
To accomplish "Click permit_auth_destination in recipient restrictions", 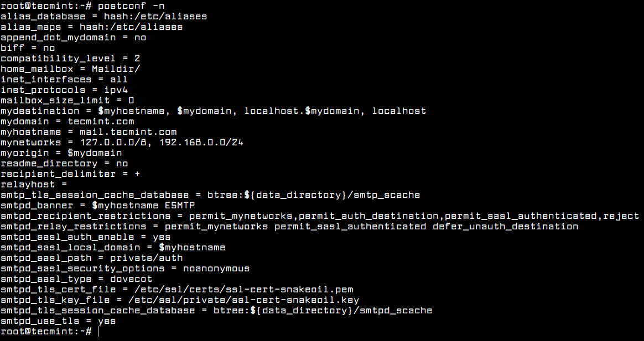I will [x=368, y=216].
